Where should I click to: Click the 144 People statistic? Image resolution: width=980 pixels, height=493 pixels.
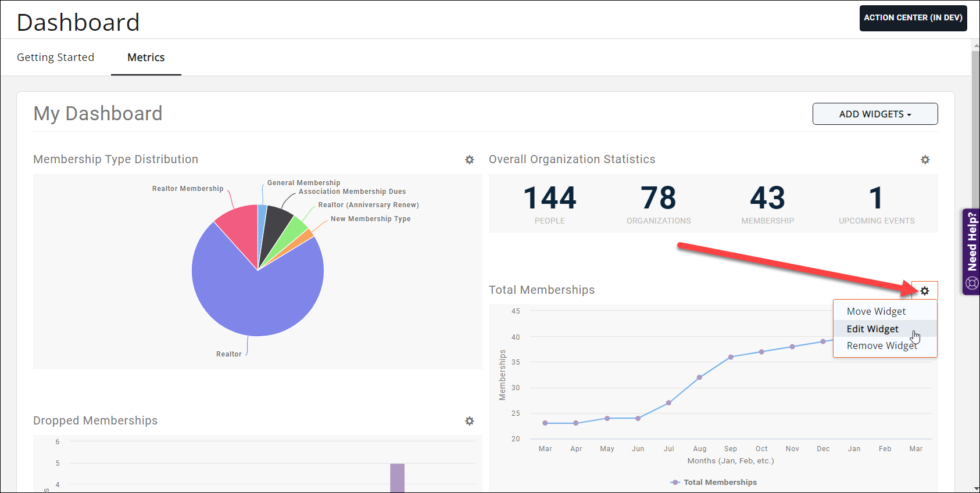coord(549,204)
